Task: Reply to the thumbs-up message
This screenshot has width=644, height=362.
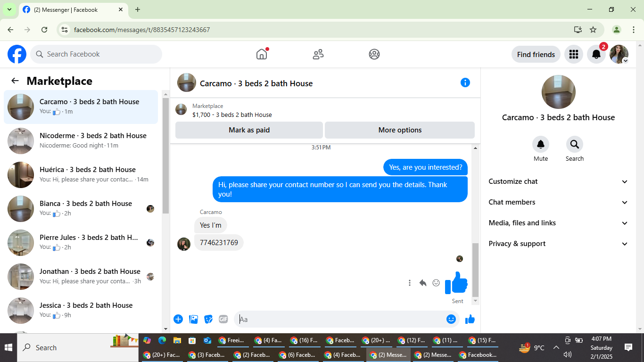Action: click(x=423, y=283)
